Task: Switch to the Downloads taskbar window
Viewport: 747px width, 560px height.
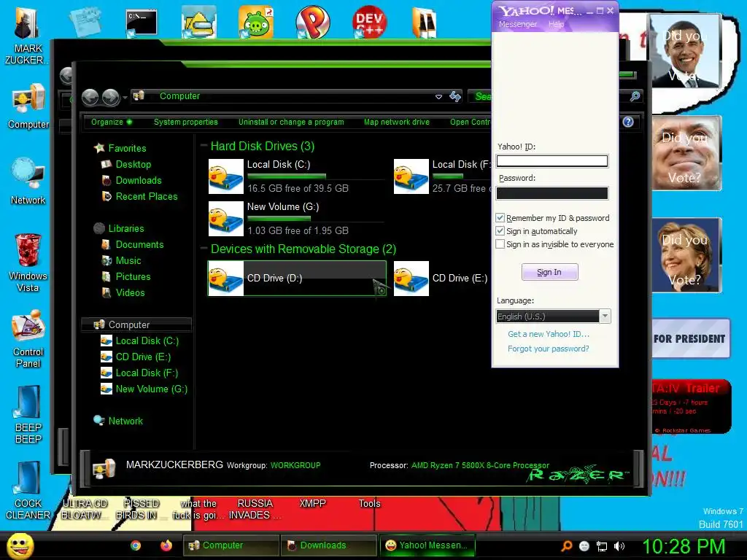Action: [328, 545]
